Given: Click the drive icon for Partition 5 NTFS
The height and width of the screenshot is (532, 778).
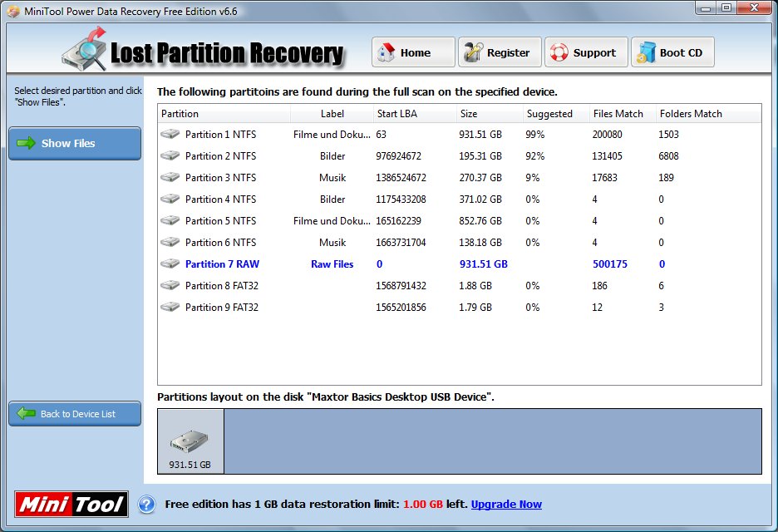Looking at the screenshot, I should click(x=170, y=220).
